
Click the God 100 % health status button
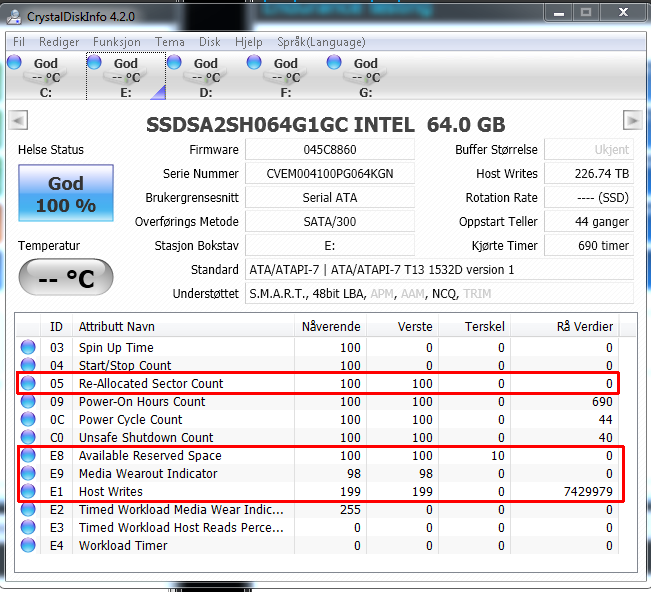click(x=66, y=193)
